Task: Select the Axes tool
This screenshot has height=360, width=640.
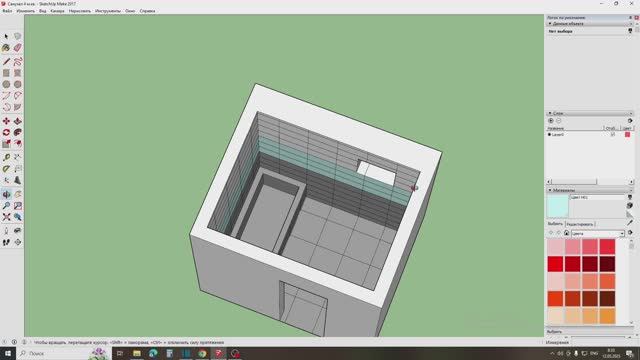Action: click(6, 180)
